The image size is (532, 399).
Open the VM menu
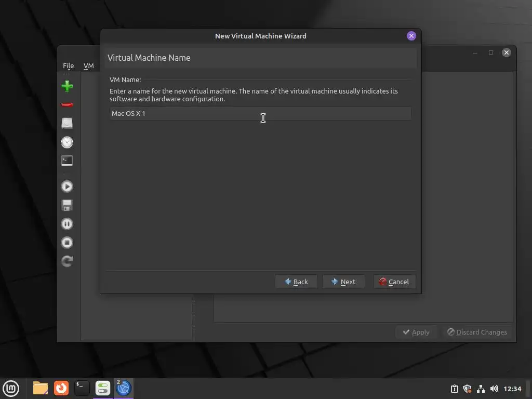point(88,66)
